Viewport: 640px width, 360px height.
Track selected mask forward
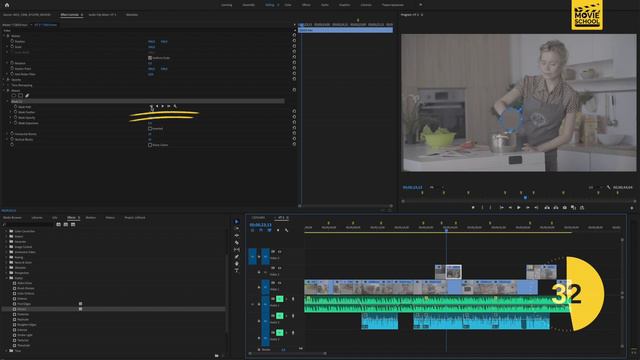point(162,106)
